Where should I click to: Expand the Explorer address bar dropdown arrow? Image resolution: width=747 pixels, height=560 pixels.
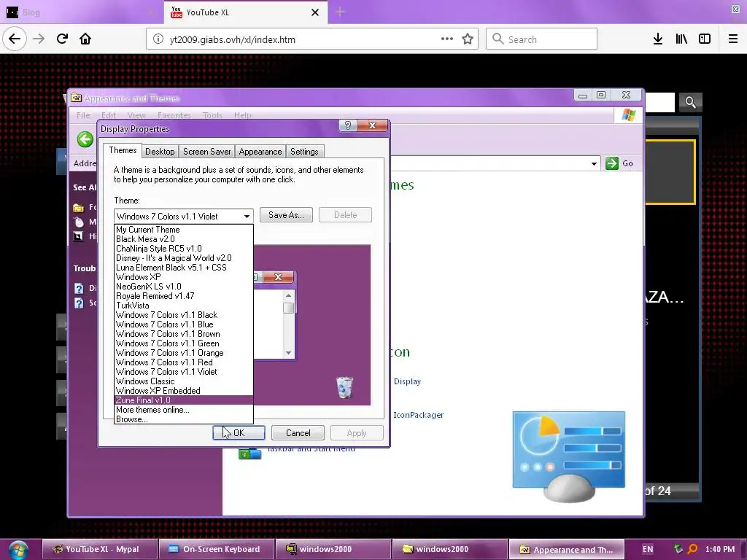(594, 164)
